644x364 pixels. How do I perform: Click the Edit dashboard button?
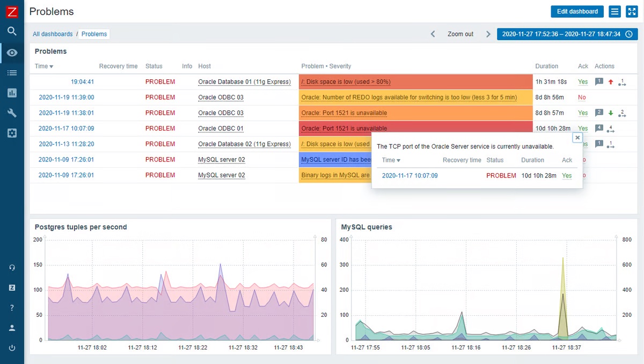[577, 11]
